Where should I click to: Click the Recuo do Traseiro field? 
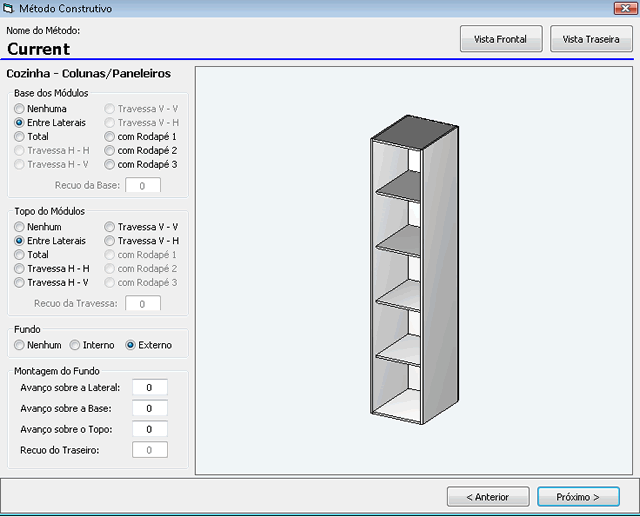click(x=150, y=450)
